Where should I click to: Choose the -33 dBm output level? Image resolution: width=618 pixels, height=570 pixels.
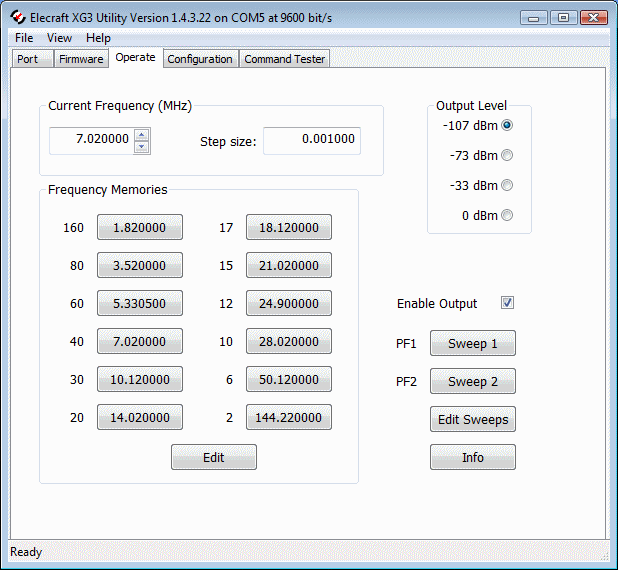(507, 185)
